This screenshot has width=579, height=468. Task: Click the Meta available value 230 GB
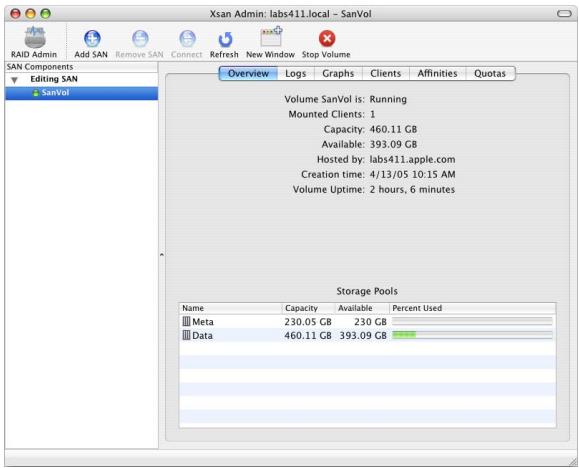(370, 322)
